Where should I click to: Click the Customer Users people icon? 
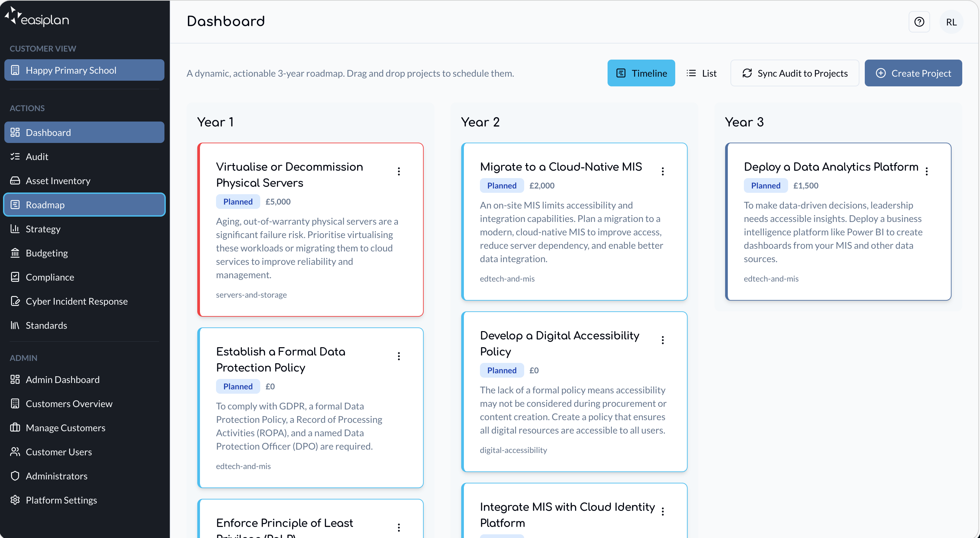[x=15, y=452]
